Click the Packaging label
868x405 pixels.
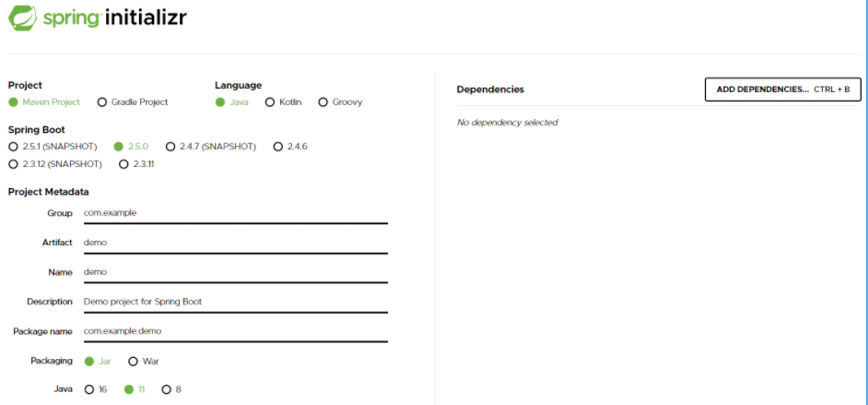(x=52, y=361)
